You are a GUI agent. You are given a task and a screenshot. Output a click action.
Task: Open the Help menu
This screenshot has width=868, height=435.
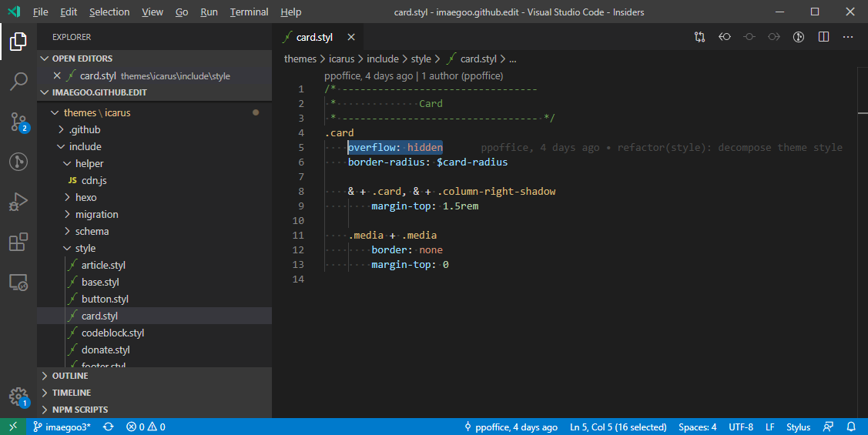click(290, 12)
